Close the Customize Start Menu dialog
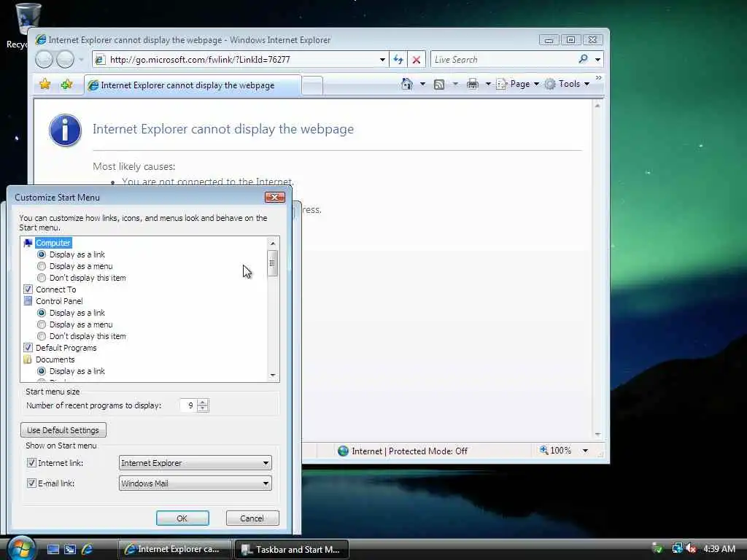 [x=275, y=197]
